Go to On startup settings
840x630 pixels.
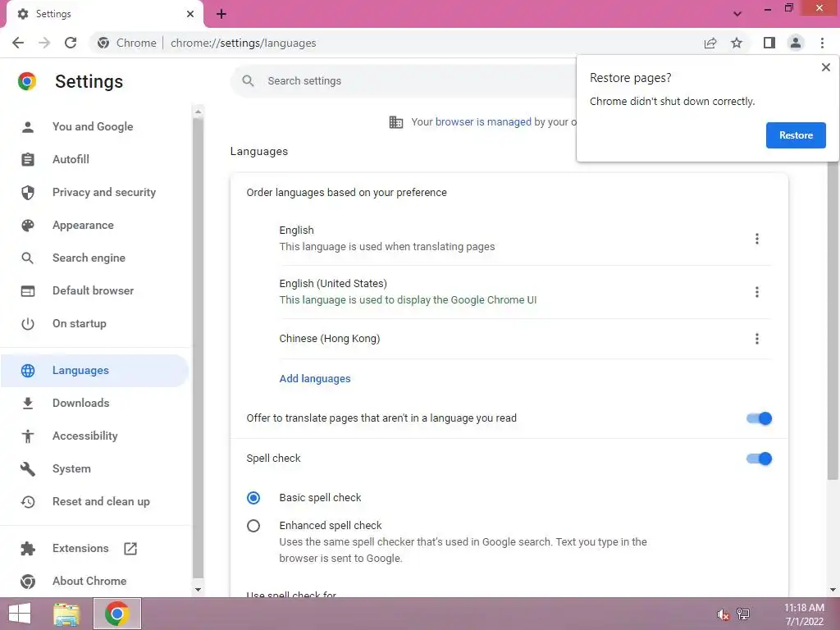pyautogui.click(x=80, y=323)
